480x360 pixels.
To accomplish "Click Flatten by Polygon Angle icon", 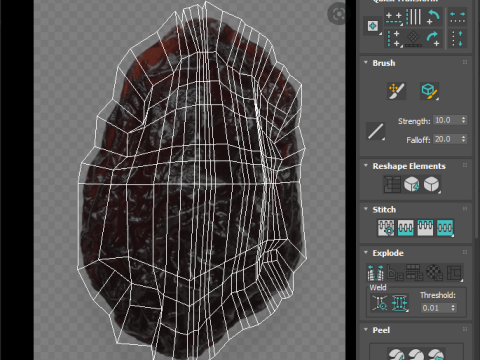I will [x=395, y=272].
